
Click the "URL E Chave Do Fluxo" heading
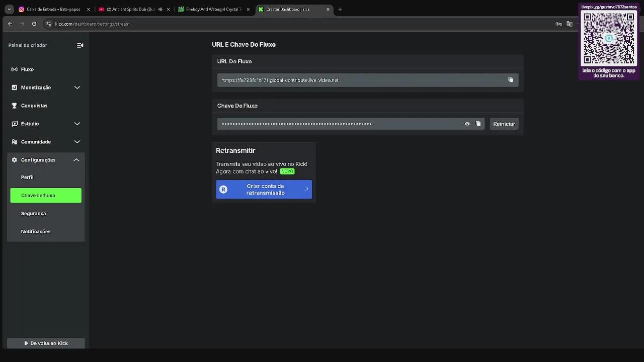point(244,45)
